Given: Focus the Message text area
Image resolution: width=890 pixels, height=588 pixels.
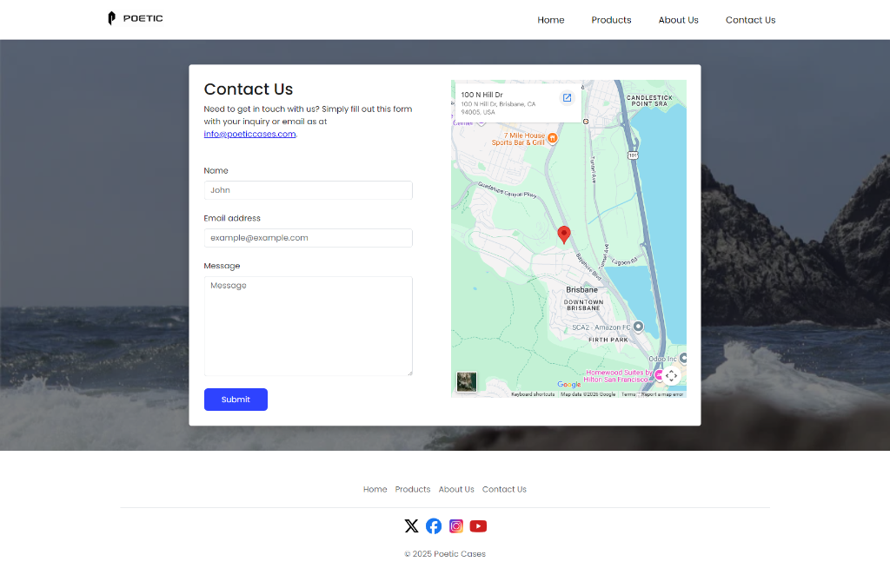Looking at the screenshot, I should [309, 326].
